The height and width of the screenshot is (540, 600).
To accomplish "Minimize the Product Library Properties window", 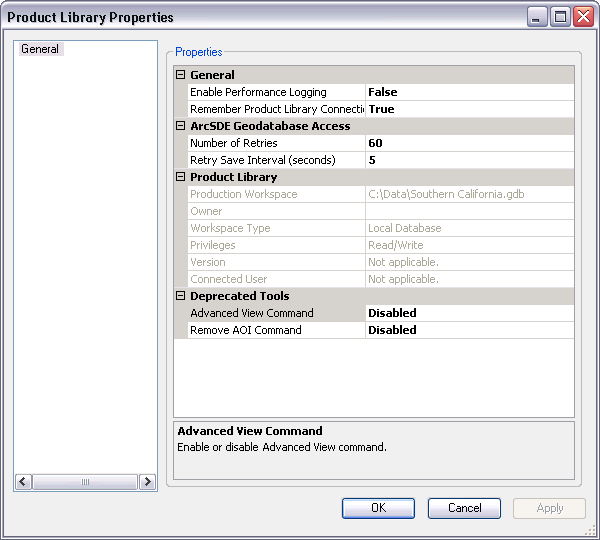I will [x=537, y=17].
